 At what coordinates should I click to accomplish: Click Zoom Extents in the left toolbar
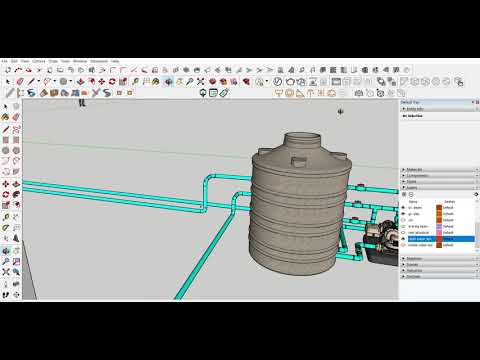[x=5, y=272]
